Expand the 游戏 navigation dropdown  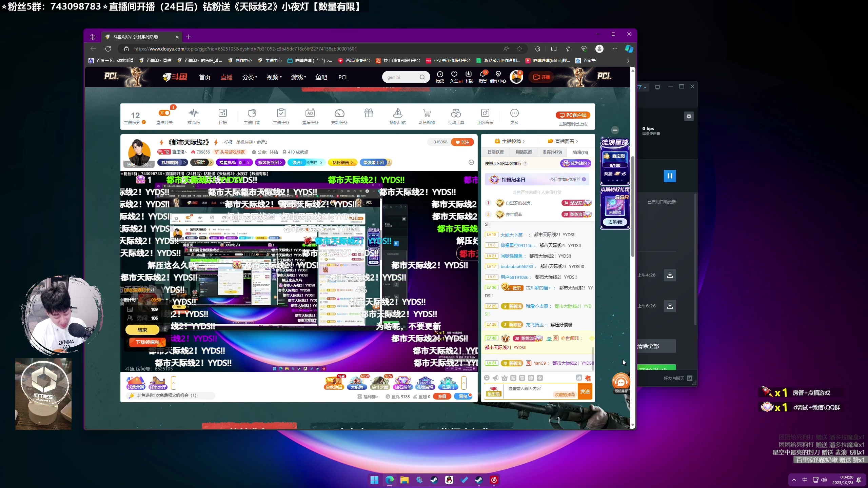point(298,77)
